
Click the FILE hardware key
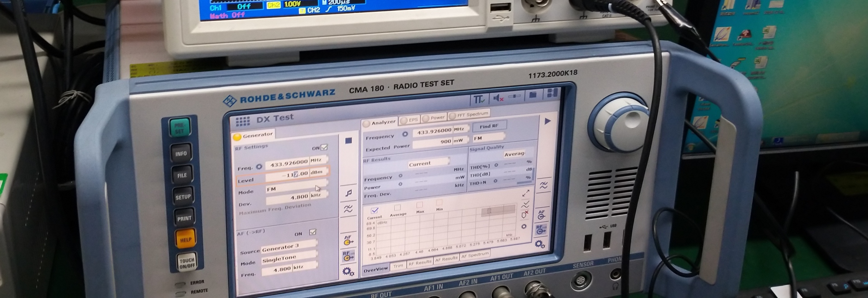182,175
